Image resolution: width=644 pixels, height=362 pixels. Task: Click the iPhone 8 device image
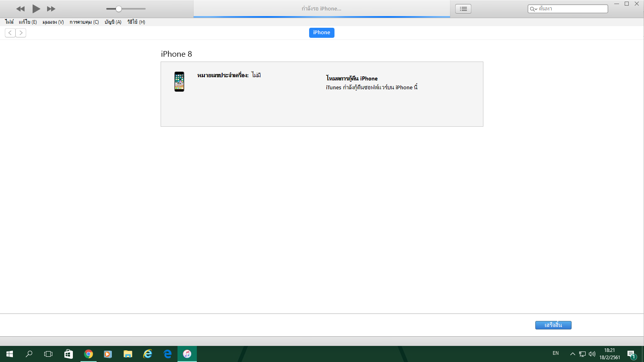(x=179, y=82)
